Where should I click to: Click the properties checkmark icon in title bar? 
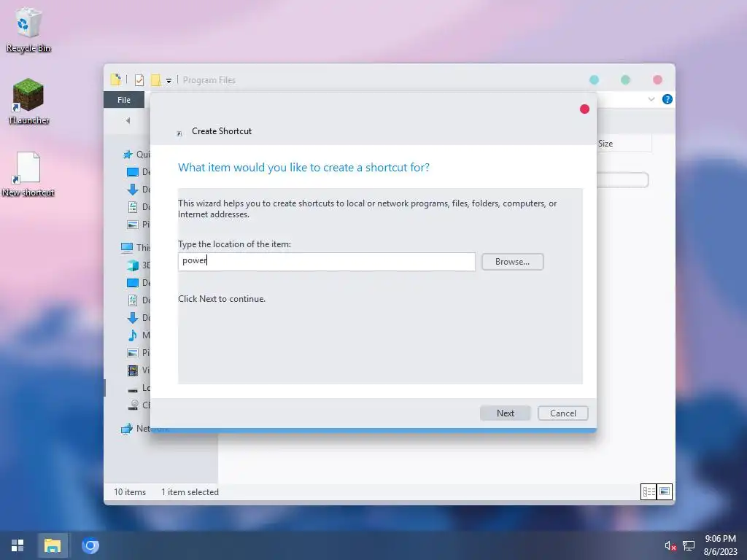tap(139, 80)
